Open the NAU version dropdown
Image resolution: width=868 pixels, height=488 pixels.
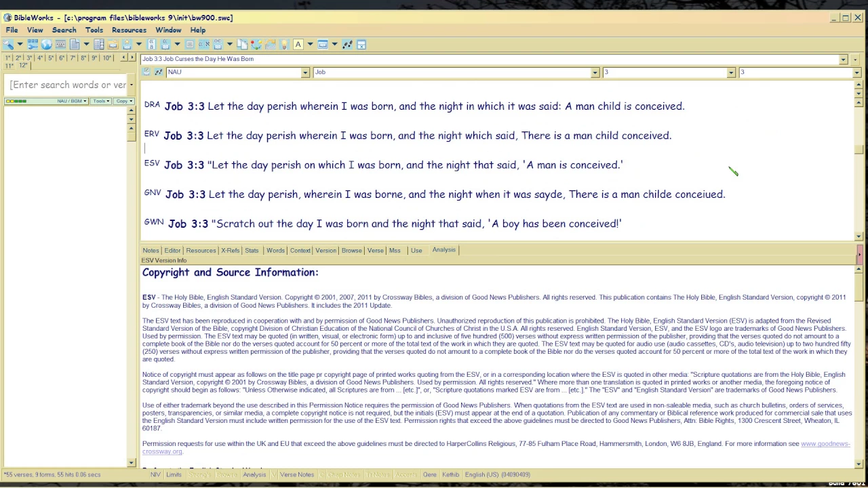[x=305, y=73]
